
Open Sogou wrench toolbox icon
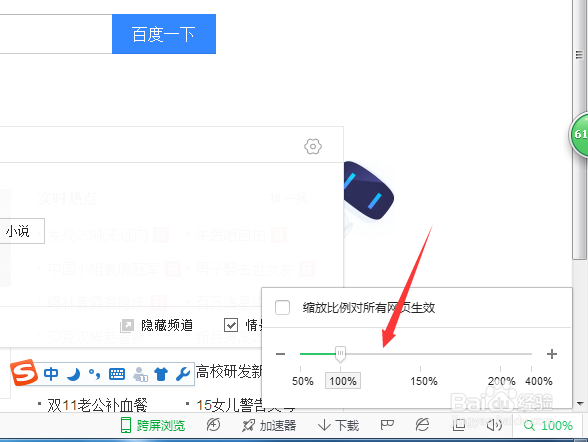[x=183, y=374]
